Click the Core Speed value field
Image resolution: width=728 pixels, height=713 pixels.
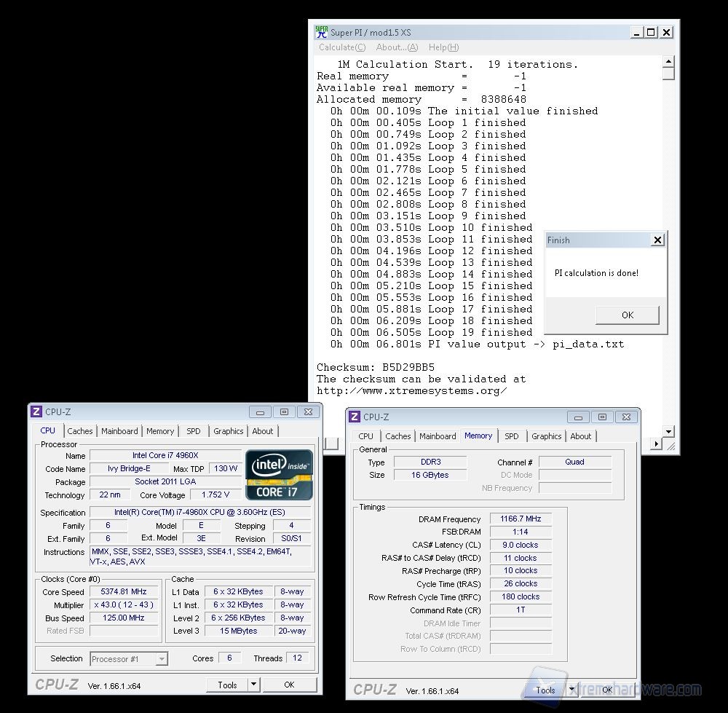(124, 591)
